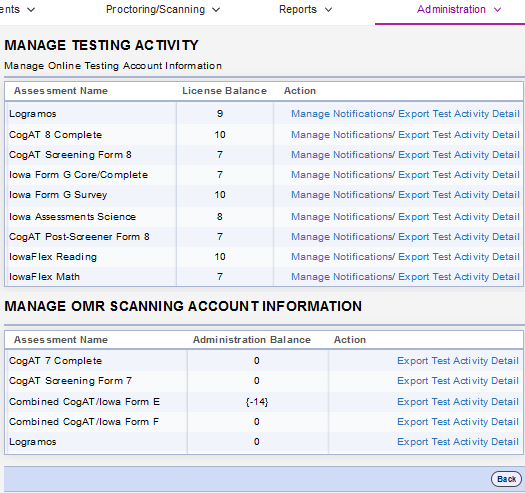
Task: Select the Logramos name in OMR scanning table
Action: point(32,442)
